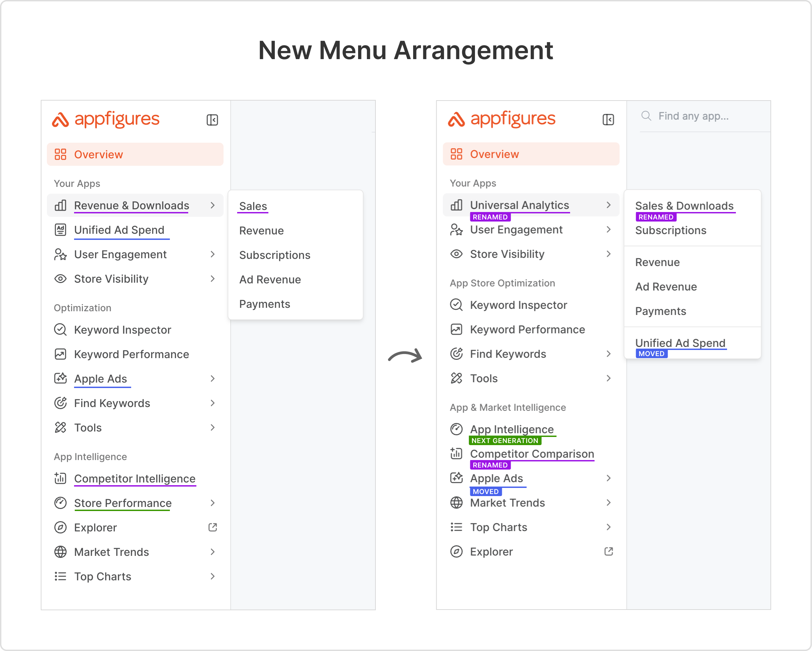Expand Revenue & Downloads submenu chevron
This screenshot has width=812, height=651.
tap(212, 205)
